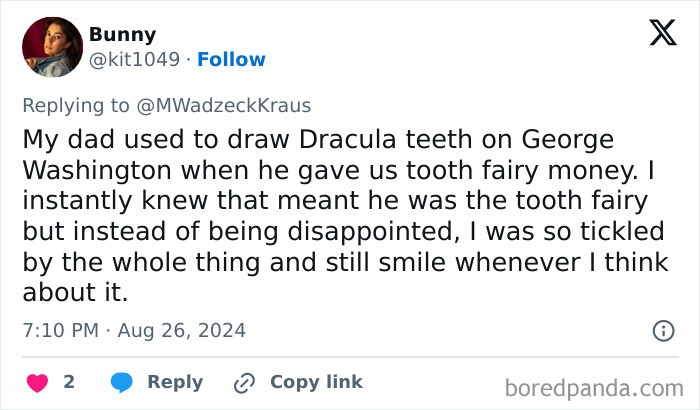Image resolution: width=700 pixels, height=410 pixels.
Task: Open Bunny's profile picture
Action: click(51, 47)
